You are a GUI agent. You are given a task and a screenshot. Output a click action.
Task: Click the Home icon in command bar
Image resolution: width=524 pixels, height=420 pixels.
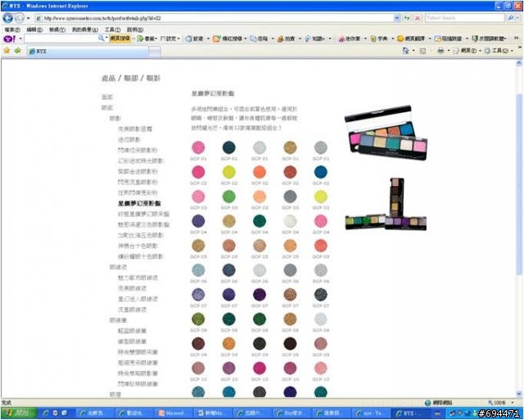[x=405, y=51]
